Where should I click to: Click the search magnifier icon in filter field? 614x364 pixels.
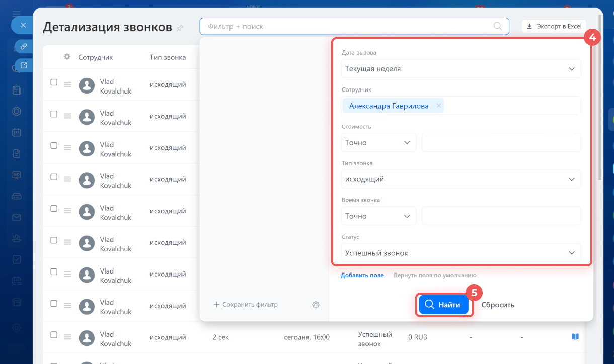pyautogui.click(x=497, y=26)
